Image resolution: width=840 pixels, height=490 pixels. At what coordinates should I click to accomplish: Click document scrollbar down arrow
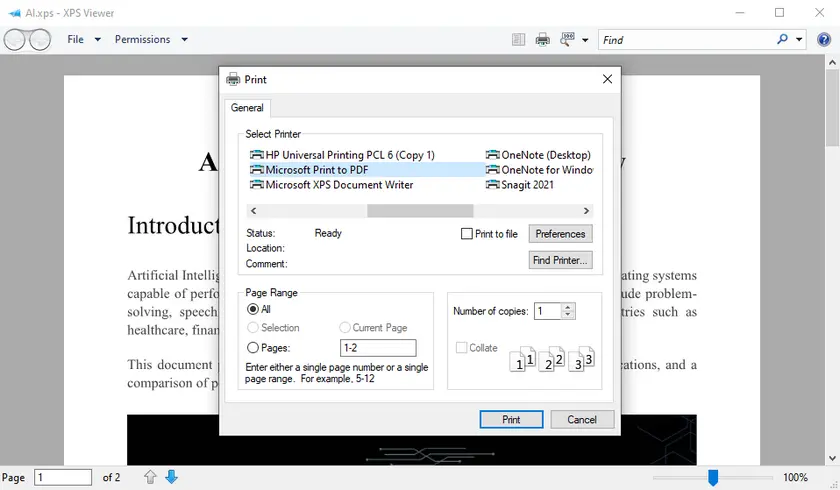(832, 458)
